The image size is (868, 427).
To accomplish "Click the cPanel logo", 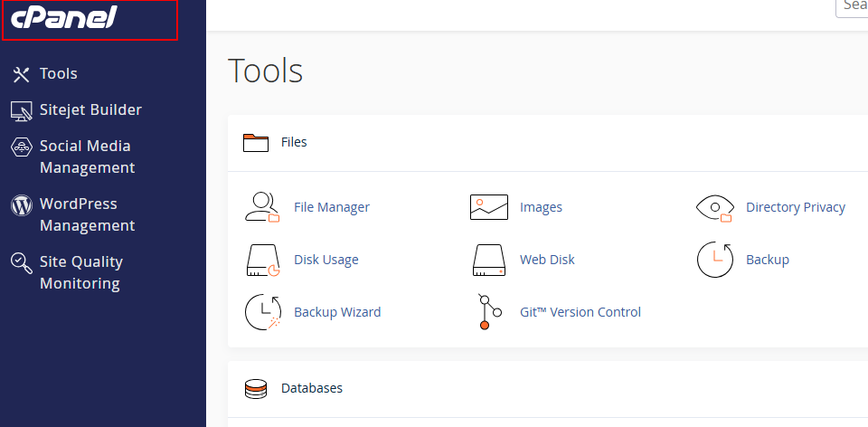I will click(x=63, y=19).
